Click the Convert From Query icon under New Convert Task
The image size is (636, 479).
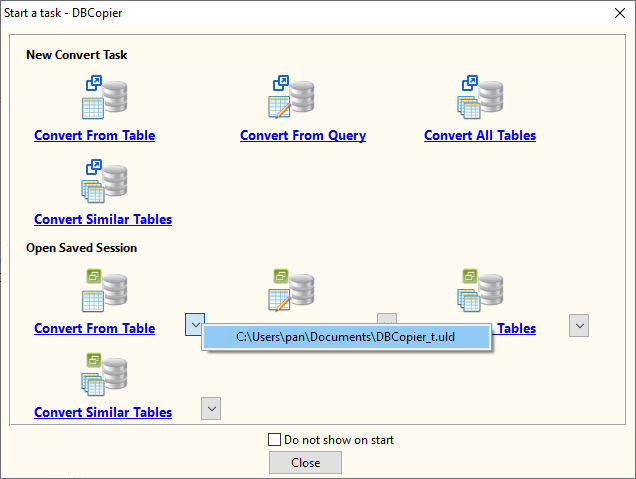point(291,97)
